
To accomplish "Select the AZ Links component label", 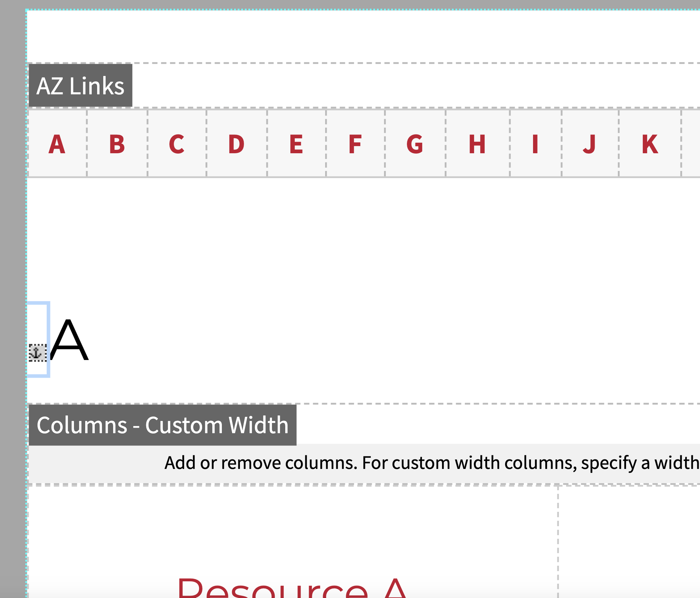I will [x=80, y=85].
